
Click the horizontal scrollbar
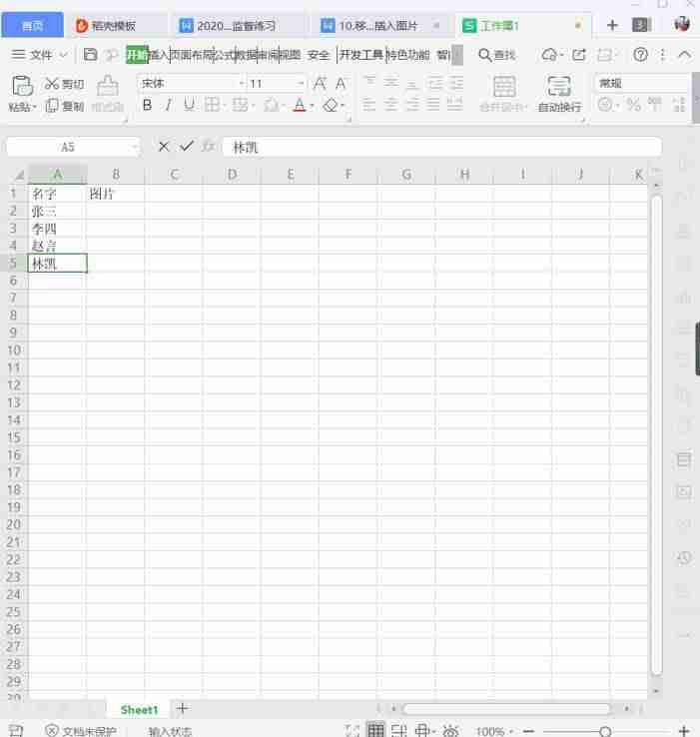point(506,708)
